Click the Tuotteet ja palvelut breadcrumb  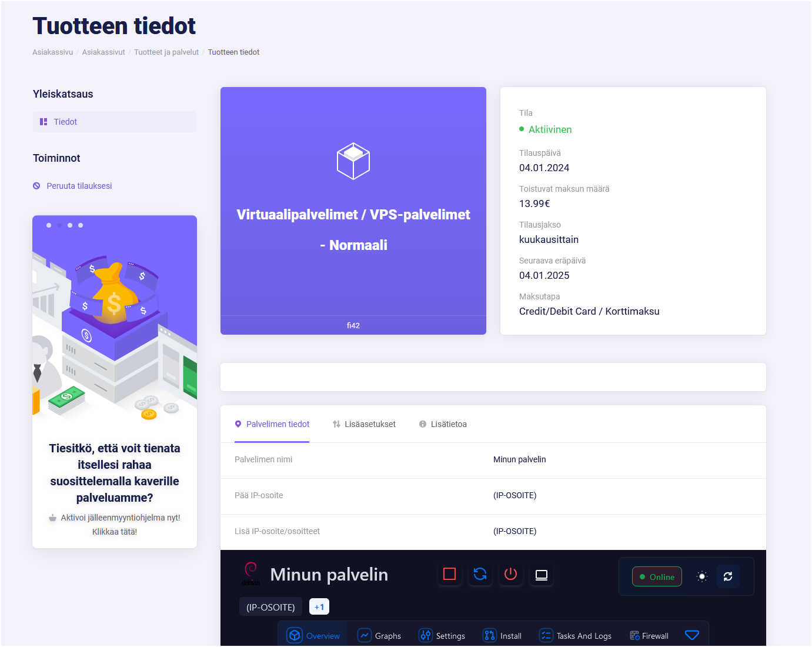point(166,52)
